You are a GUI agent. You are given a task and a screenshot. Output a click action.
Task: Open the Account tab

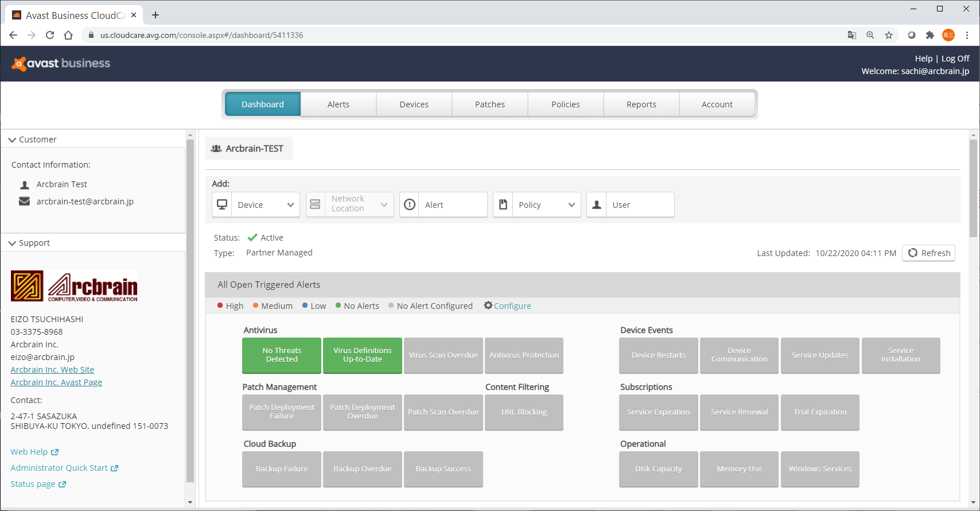[717, 104]
